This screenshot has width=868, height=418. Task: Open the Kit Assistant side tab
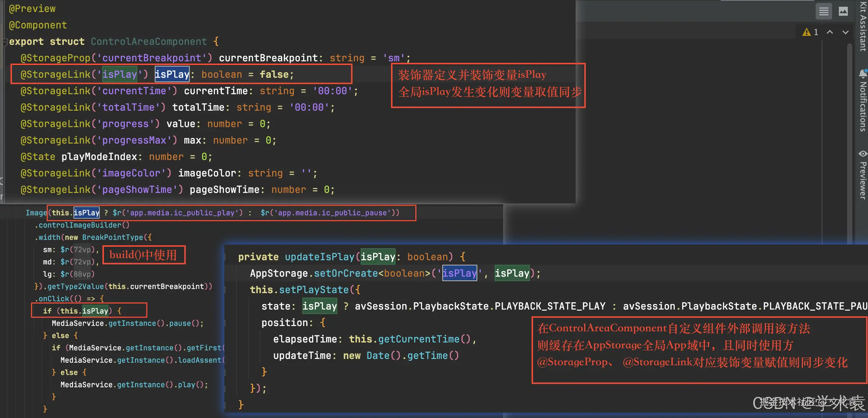point(863,26)
